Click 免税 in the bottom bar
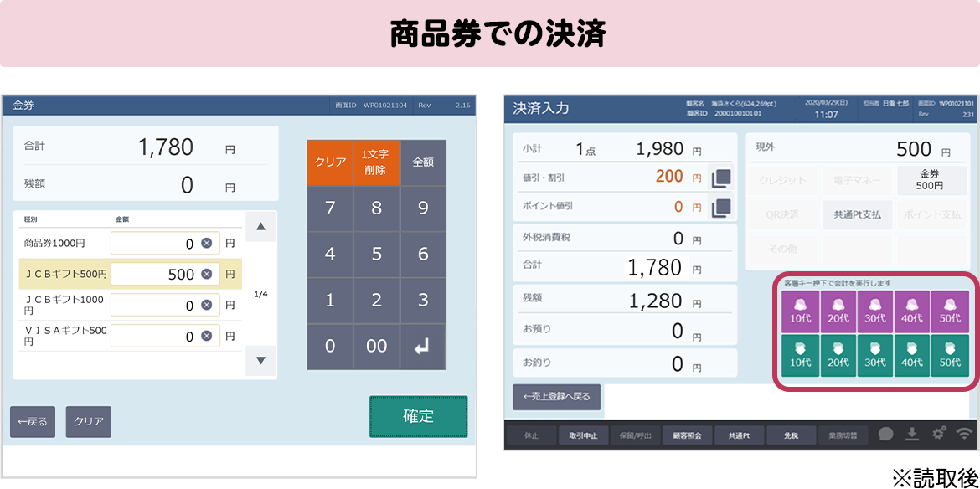The image size is (980, 489). [792, 435]
